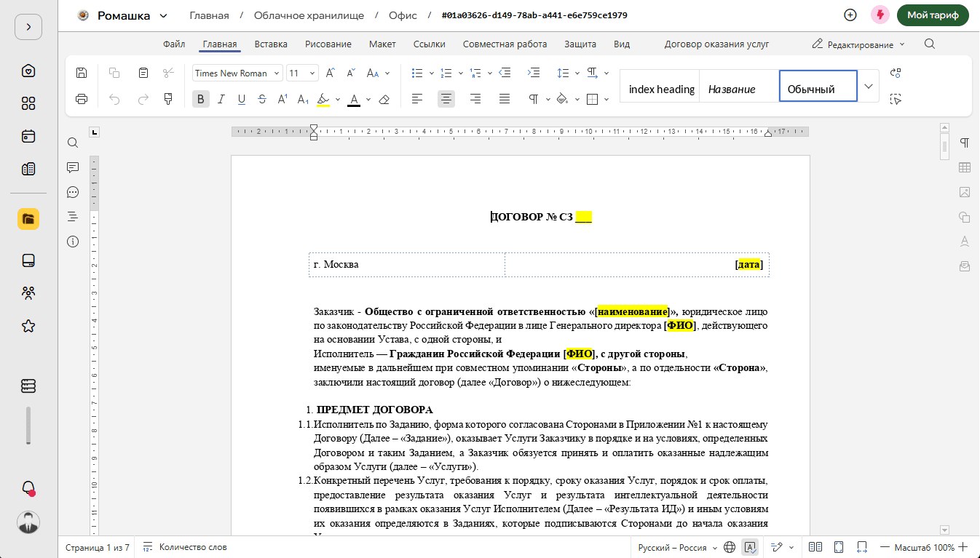Decrease indent in the paragraph toolbar

click(505, 73)
